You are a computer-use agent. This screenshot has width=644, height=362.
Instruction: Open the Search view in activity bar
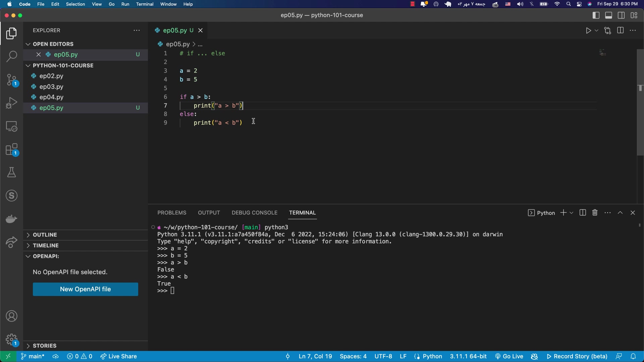pyautogui.click(x=11, y=56)
